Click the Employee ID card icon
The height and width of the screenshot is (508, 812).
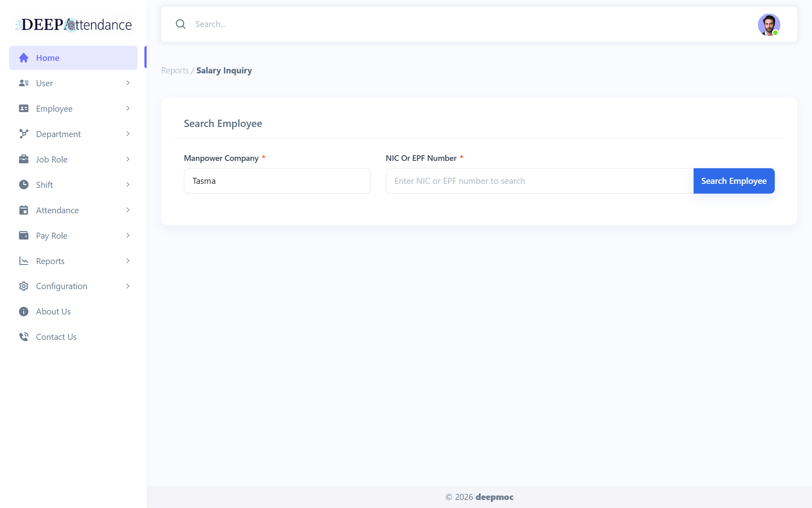24,108
